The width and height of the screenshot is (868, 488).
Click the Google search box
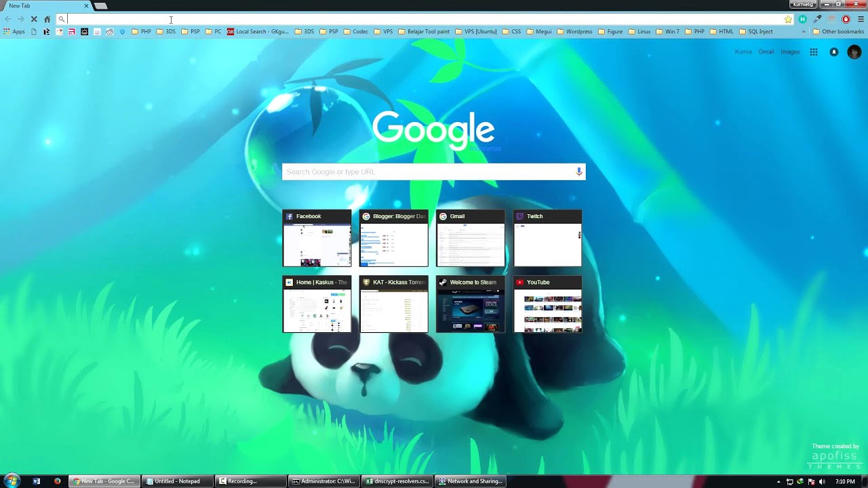click(x=434, y=171)
